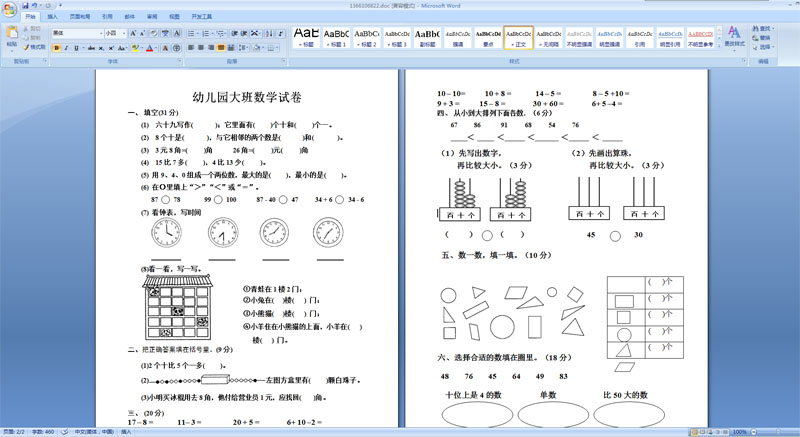Open the Font dialog launcher

[x=180, y=61]
